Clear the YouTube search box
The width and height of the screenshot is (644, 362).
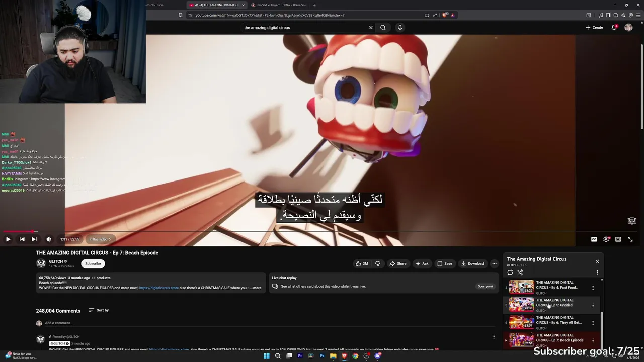(371, 28)
